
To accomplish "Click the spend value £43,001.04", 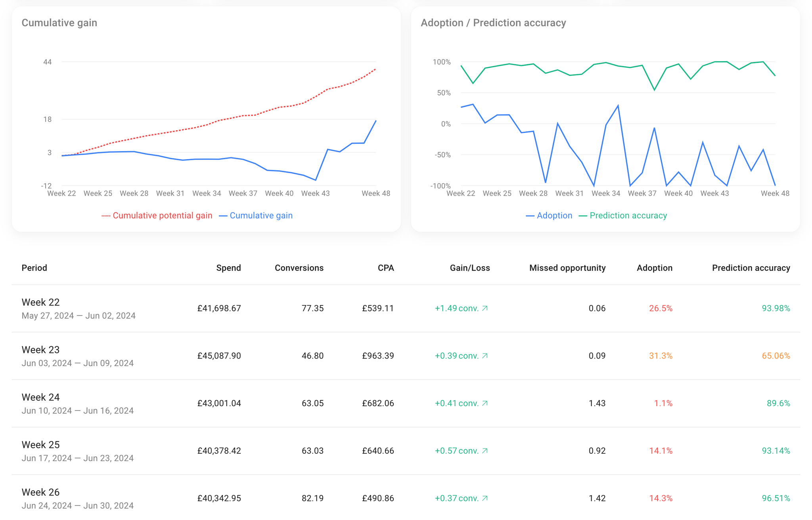I will [219, 403].
